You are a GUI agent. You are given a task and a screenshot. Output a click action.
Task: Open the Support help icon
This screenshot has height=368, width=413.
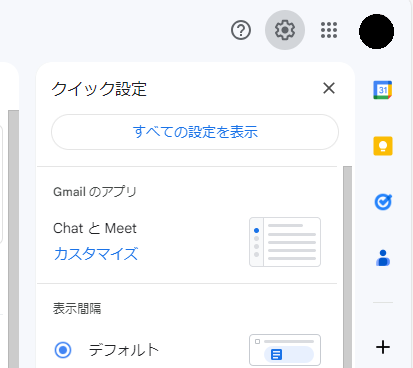click(241, 30)
